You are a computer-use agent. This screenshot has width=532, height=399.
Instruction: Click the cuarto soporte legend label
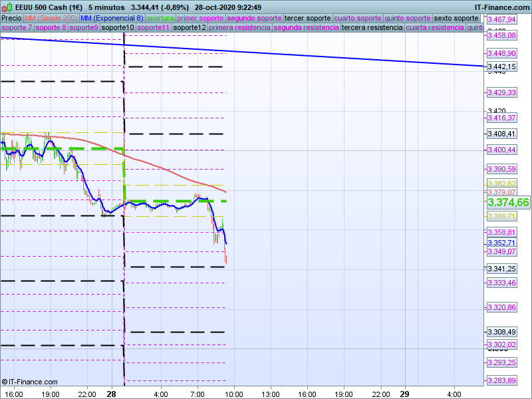tap(358, 18)
